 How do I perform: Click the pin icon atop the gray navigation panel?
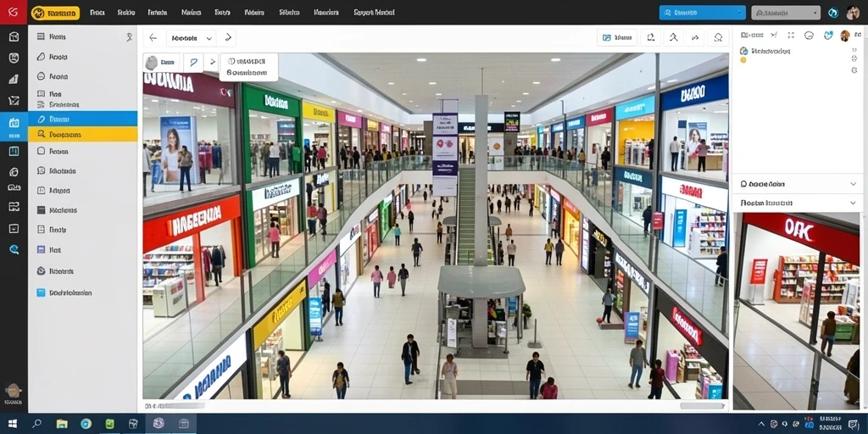129,37
